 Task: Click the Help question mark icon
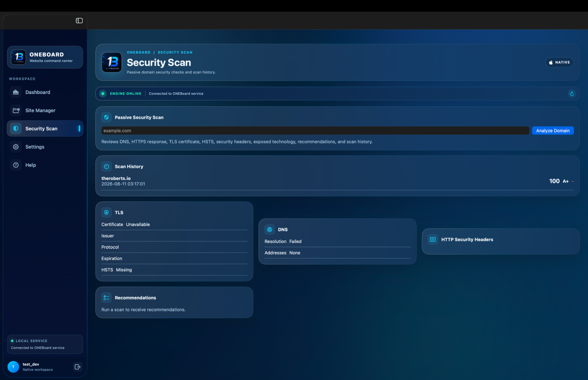coord(16,165)
